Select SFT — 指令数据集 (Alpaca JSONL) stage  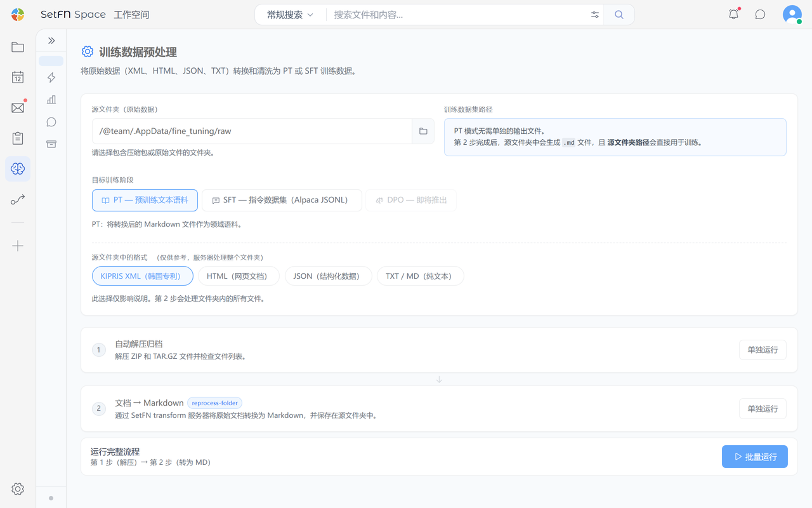coord(282,200)
